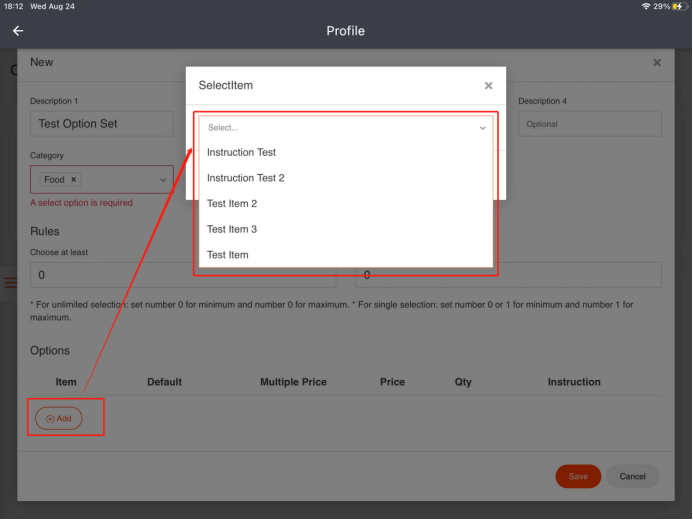Choose Instruction Test 2 from the list
This screenshot has width=693, height=520.
click(245, 178)
